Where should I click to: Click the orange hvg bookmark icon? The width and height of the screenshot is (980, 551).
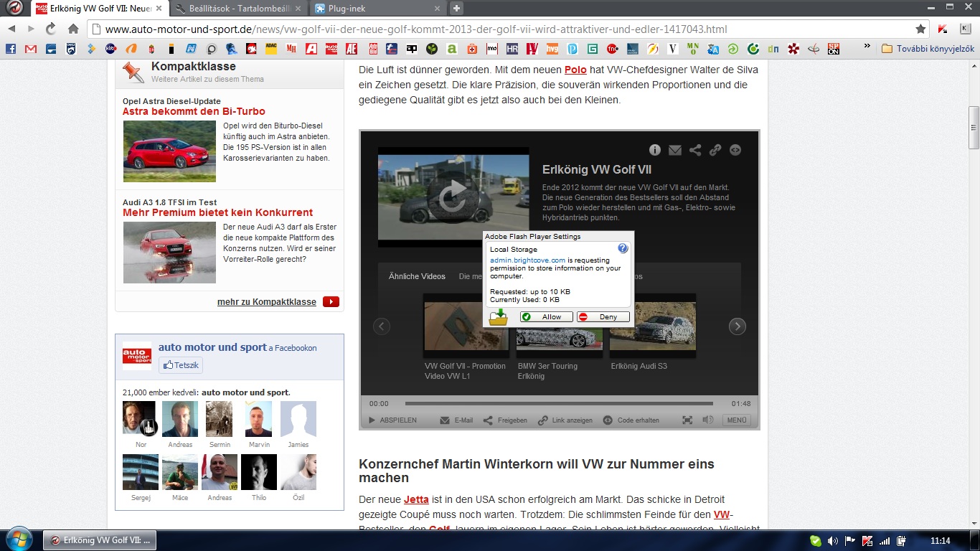pyautogui.click(x=552, y=50)
